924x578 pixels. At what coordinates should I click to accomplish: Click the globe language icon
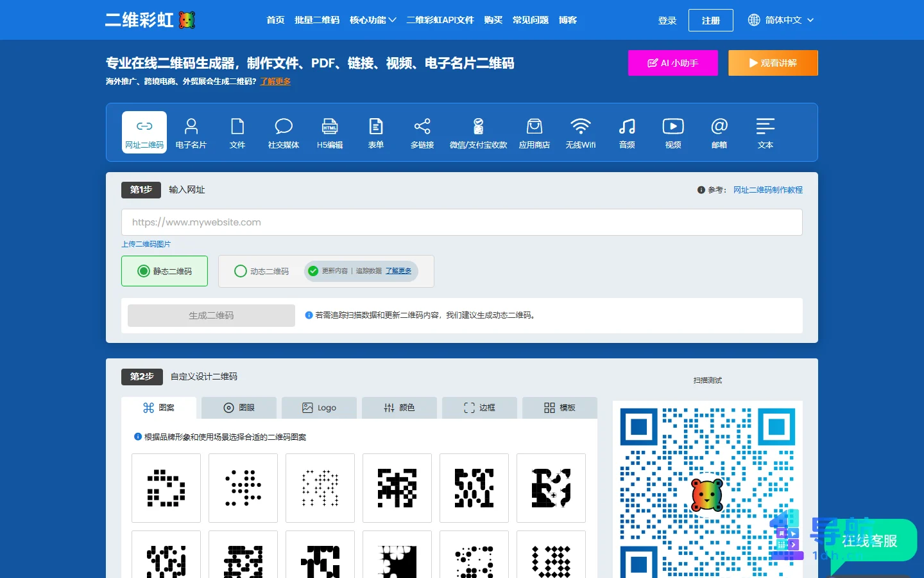pyautogui.click(x=754, y=20)
